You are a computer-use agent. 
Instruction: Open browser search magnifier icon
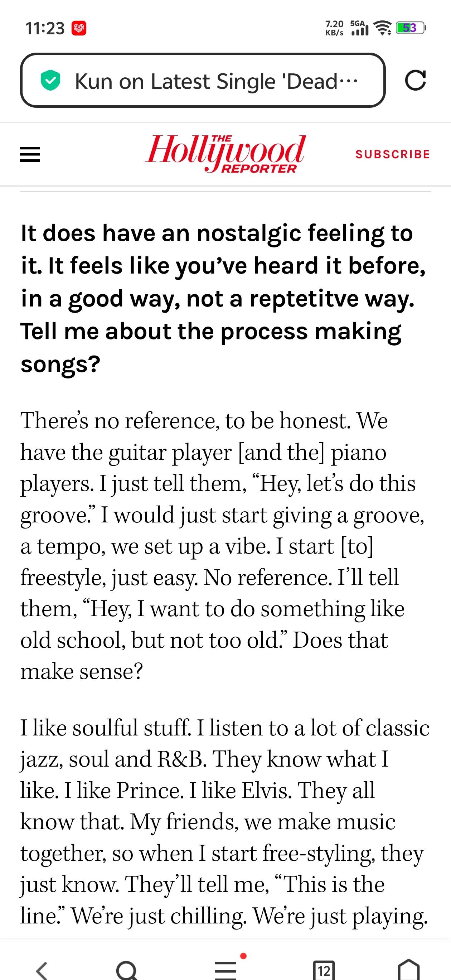[127, 970]
